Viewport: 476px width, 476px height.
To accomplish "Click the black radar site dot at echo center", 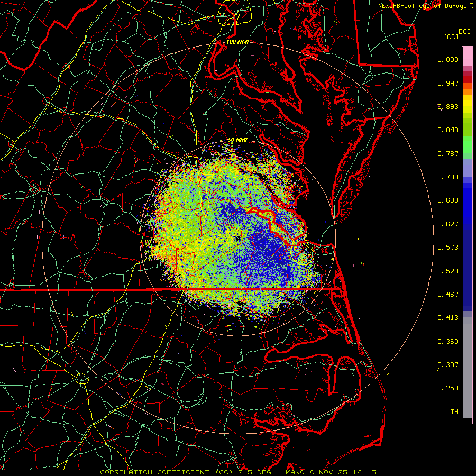I will click(237, 239).
